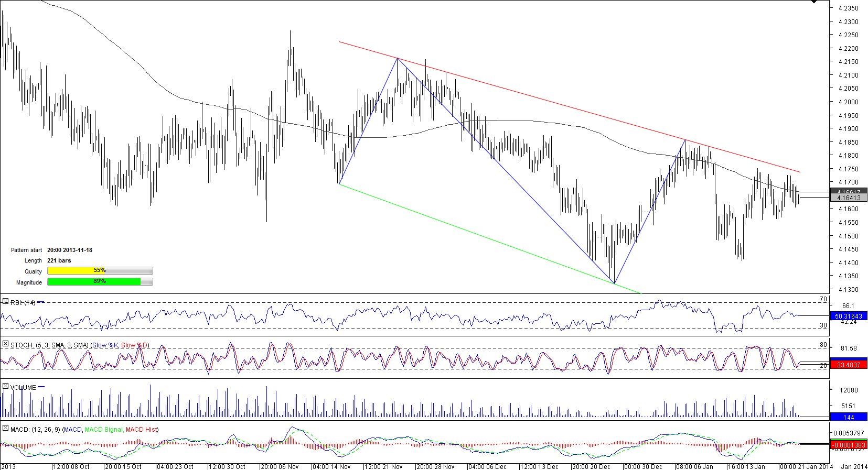
Task: Click the RSI axis value 66.1
Action: pyautogui.click(x=848, y=306)
